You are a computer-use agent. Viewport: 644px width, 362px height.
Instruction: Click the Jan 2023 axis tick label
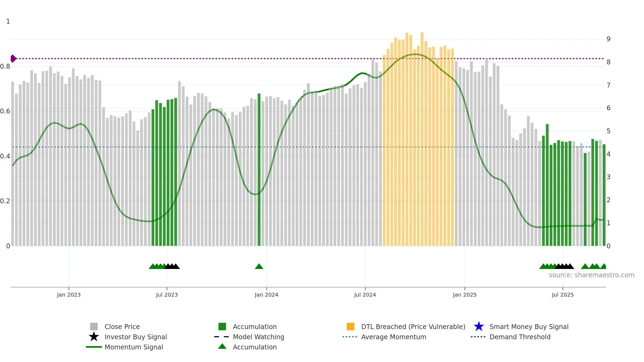69,295
